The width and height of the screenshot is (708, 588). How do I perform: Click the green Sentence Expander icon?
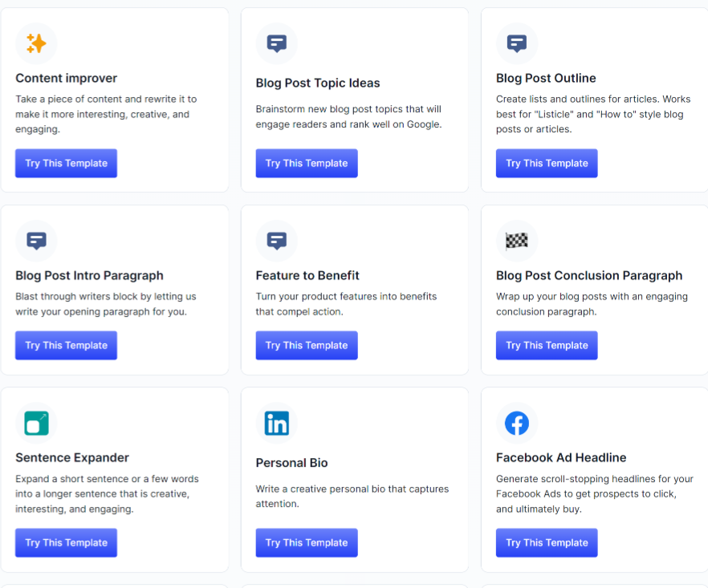tap(37, 424)
